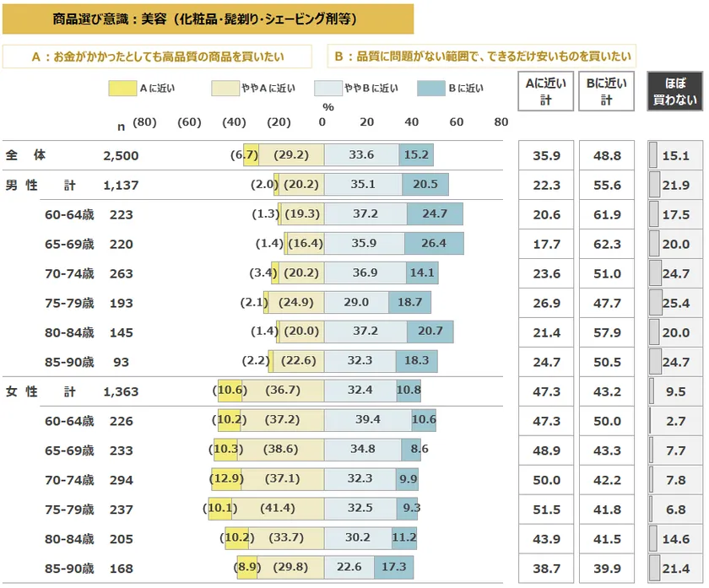
Task: Select the 'Bに近い計' column header
Action: click(x=606, y=91)
